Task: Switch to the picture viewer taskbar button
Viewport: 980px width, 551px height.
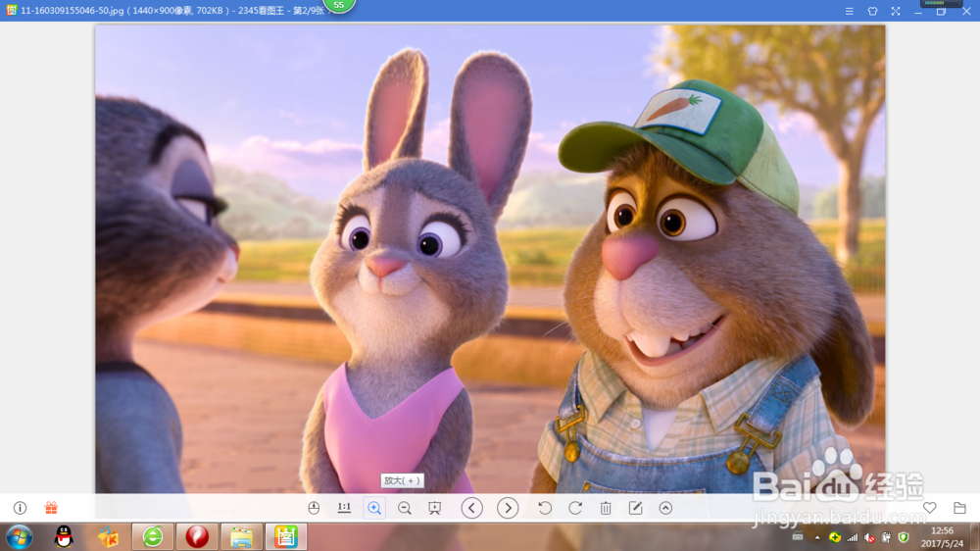Action: point(285,536)
